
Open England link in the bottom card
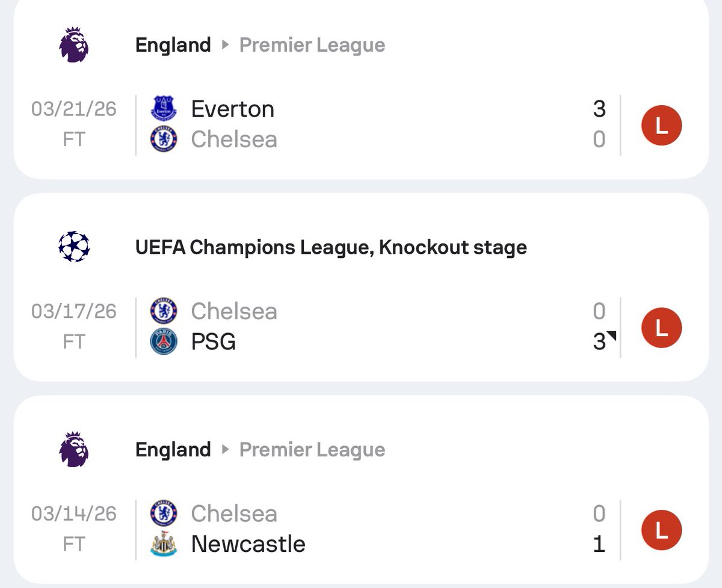point(173,450)
